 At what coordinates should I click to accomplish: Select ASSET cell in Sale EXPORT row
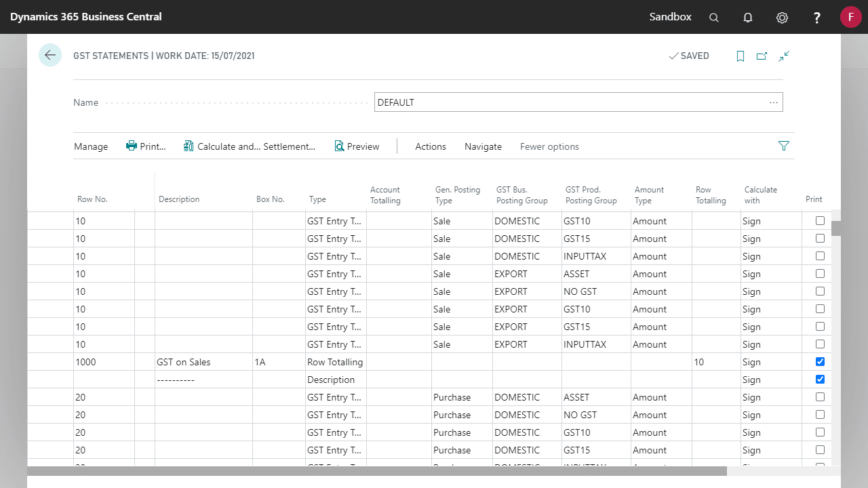(x=596, y=274)
